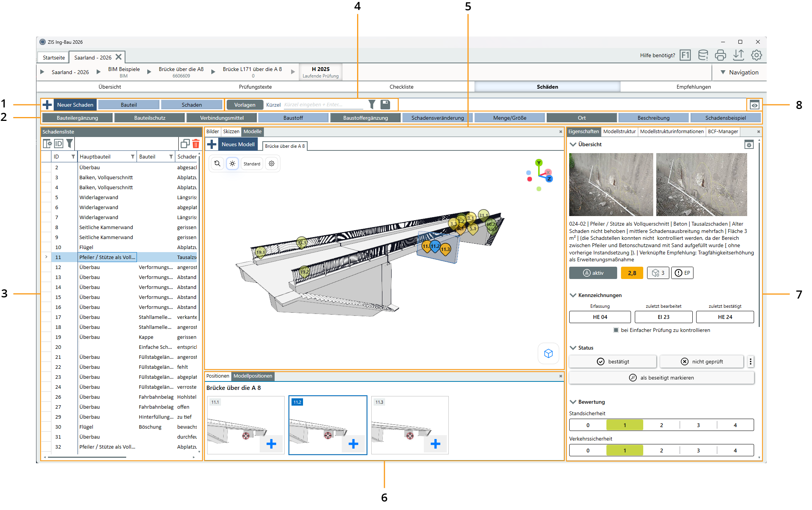The image size is (812, 510).
Task: Click the plus icon beside Neuer Schaden
Action: [x=47, y=105]
